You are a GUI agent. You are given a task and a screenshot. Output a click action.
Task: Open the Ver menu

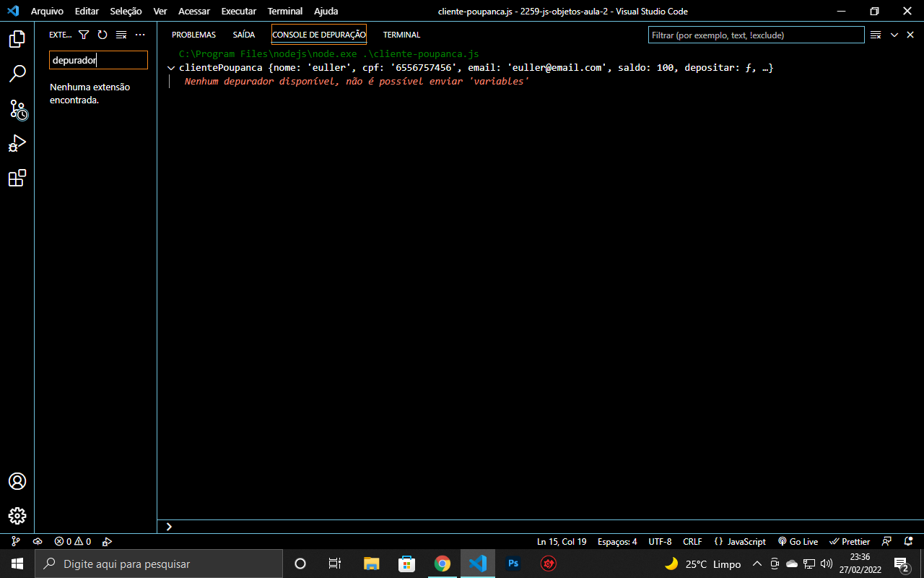point(160,11)
